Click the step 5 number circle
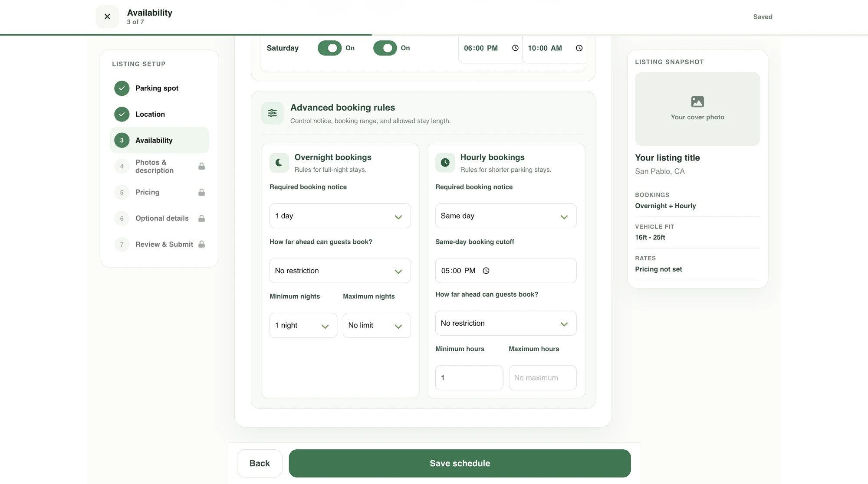Screen dimensions: 868x484 [122, 192]
